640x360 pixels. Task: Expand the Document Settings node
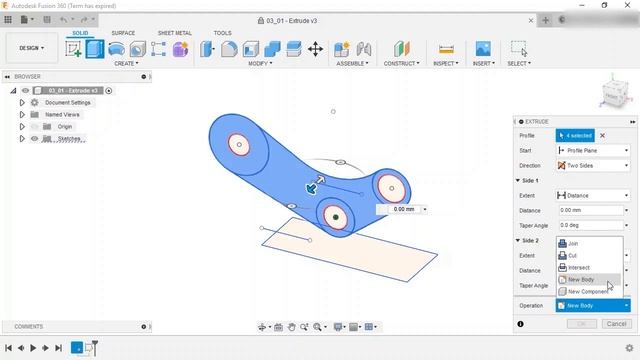pos(22,102)
